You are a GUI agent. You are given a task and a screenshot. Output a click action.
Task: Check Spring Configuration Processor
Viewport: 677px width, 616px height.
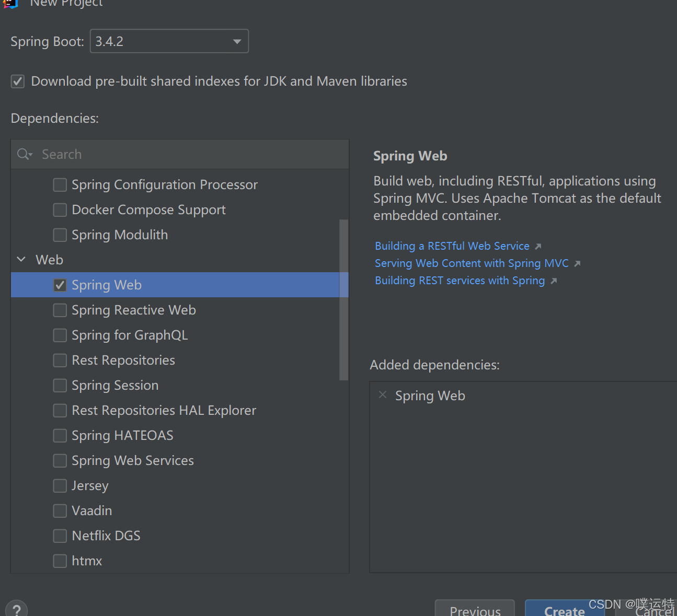click(60, 185)
